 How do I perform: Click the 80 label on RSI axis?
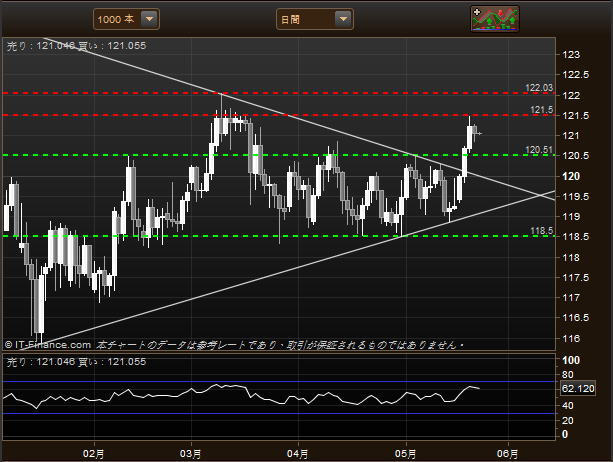pyautogui.click(x=568, y=374)
